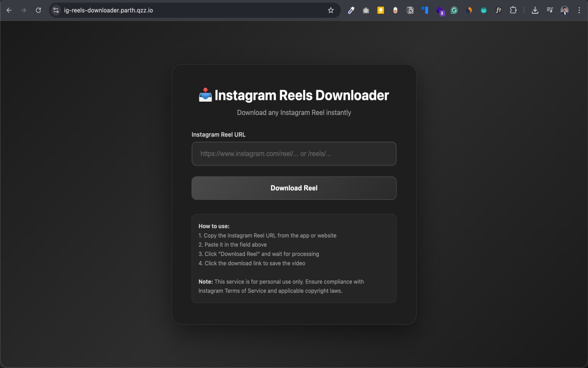Open the purple extension with badge 3
This screenshot has height=368, width=588.
point(440,11)
